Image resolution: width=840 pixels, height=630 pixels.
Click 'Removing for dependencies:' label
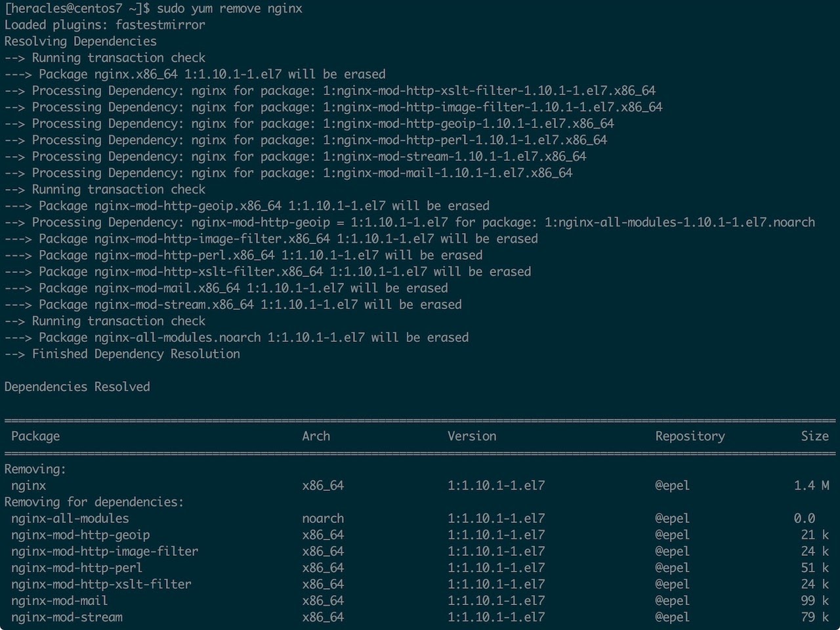[94, 502]
